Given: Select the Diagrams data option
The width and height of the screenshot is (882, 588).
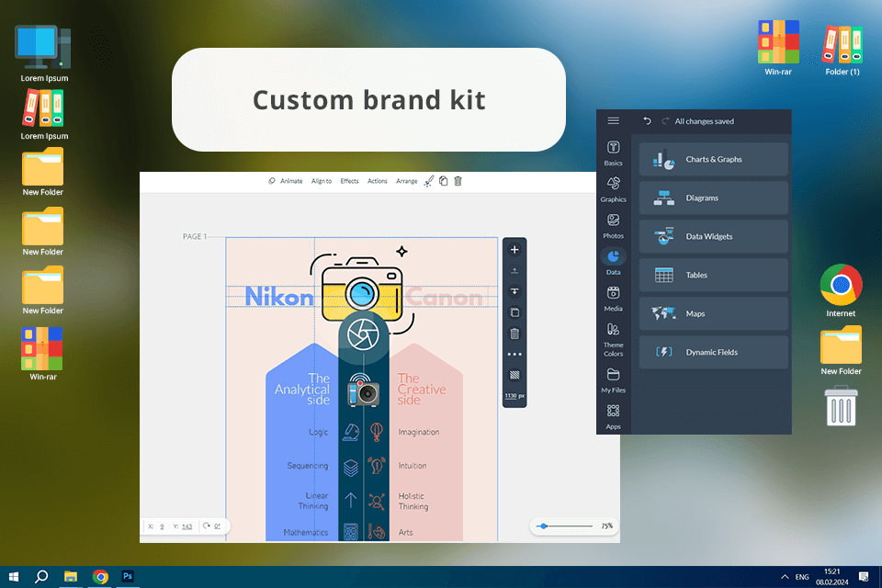Looking at the screenshot, I should click(713, 198).
